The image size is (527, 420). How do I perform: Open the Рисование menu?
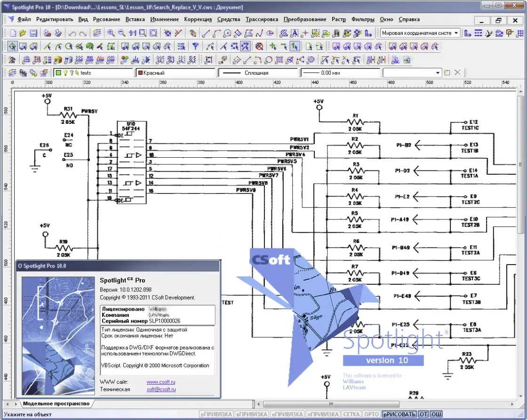tap(106, 19)
